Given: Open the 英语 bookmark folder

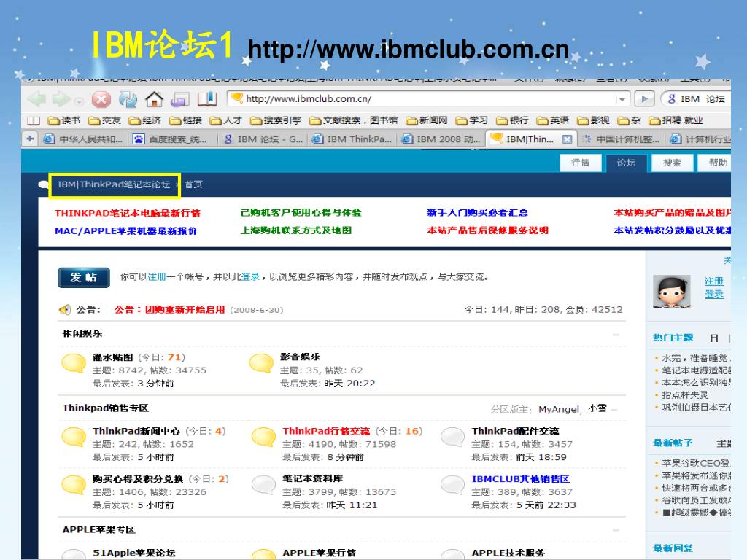Looking at the screenshot, I should pos(553,120).
